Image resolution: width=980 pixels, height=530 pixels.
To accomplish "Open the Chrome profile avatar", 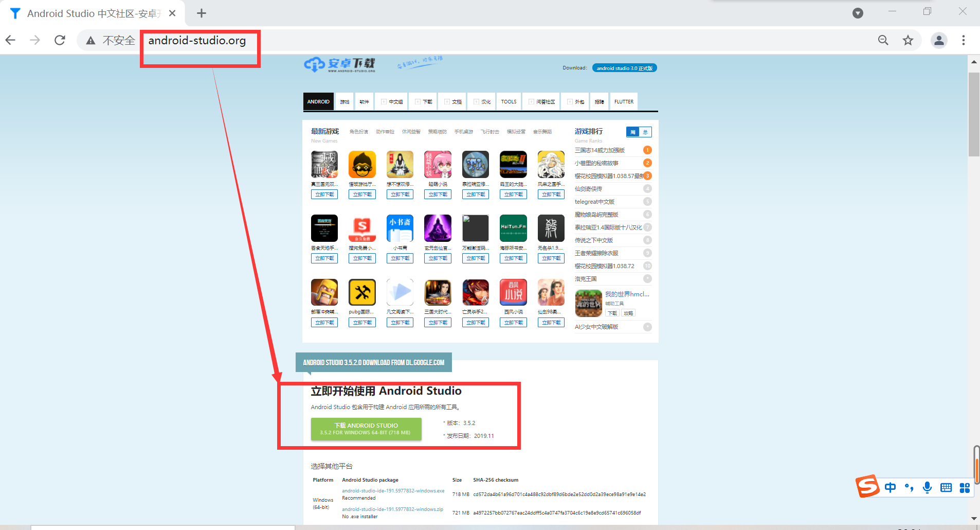I will tap(939, 40).
